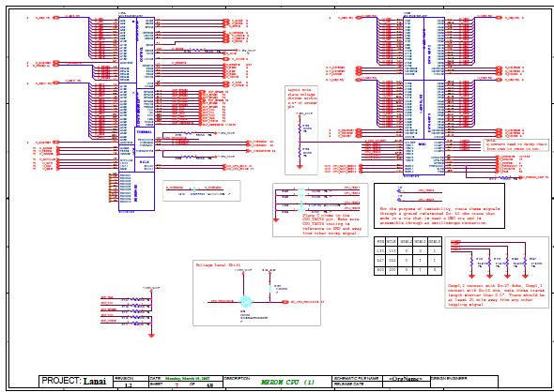Select the layout note above the voltage divider
The image size is (554, 392).
click(302, 98)
